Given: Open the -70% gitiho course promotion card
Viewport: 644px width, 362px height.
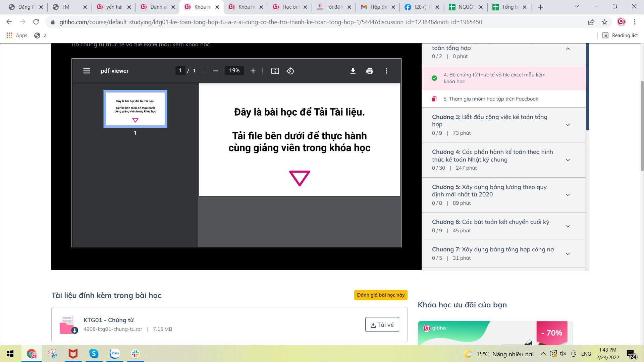Looking at the screenshot, I should 495,333.
